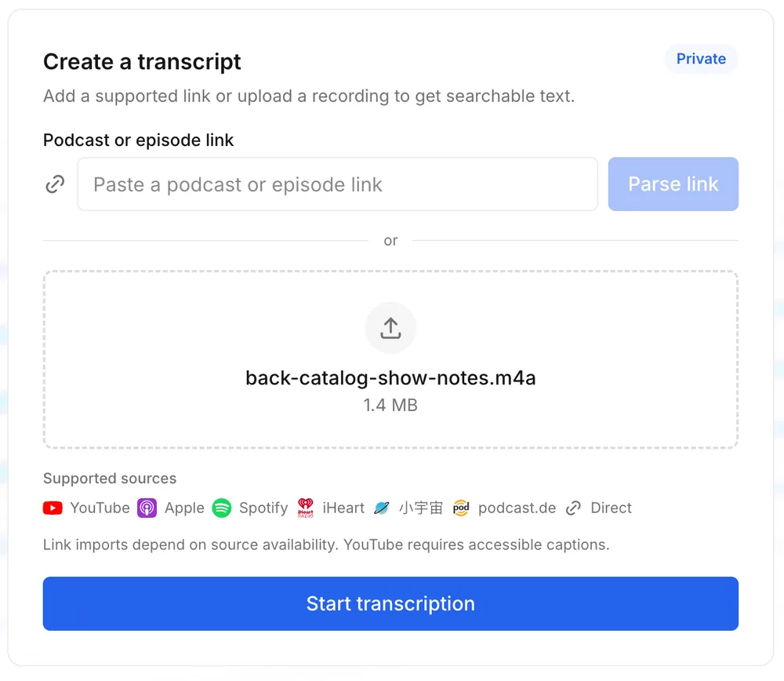Click the Start transcription button
Viewport: 784px width, 681px height.
(390, 603)
